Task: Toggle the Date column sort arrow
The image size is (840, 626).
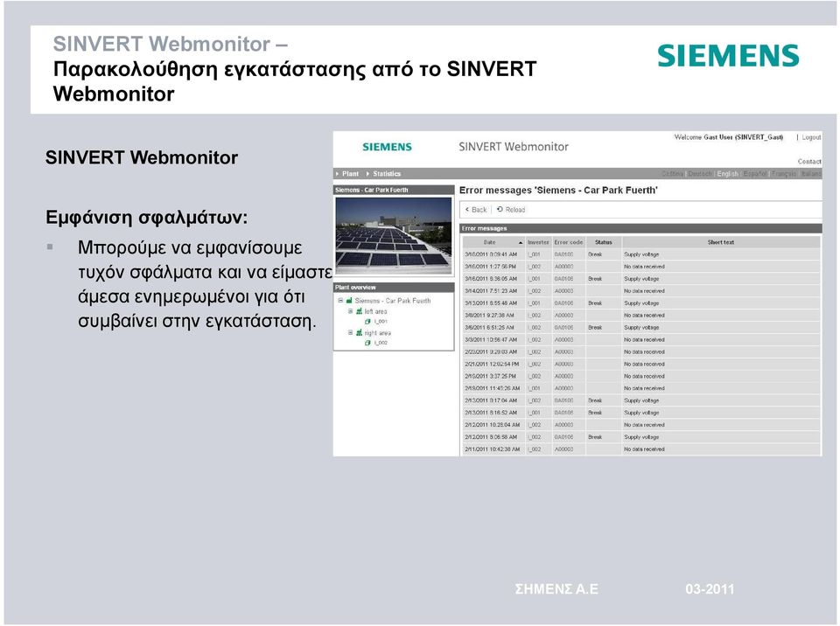Action: click(x=520, y=243)
